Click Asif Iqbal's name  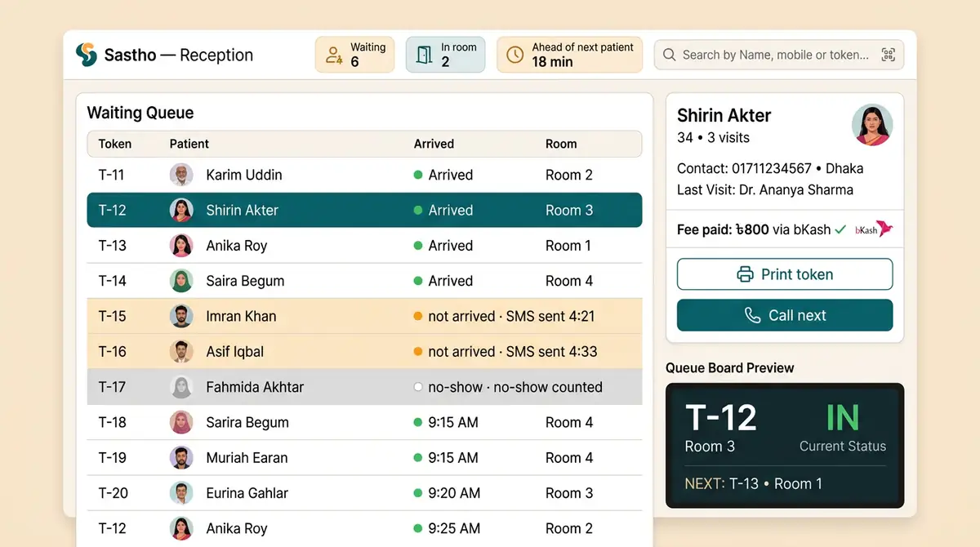point(234,352)
